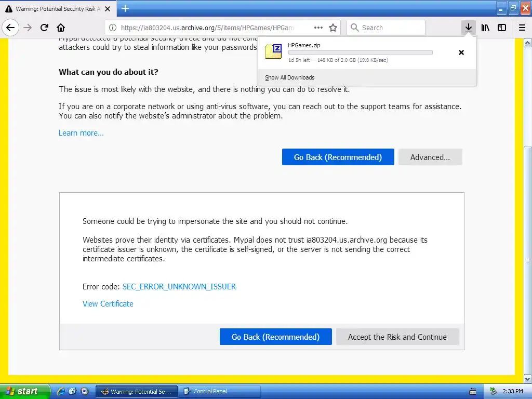
Task: Close the Warning: Potential Security Risk tab
Action: 107,9
